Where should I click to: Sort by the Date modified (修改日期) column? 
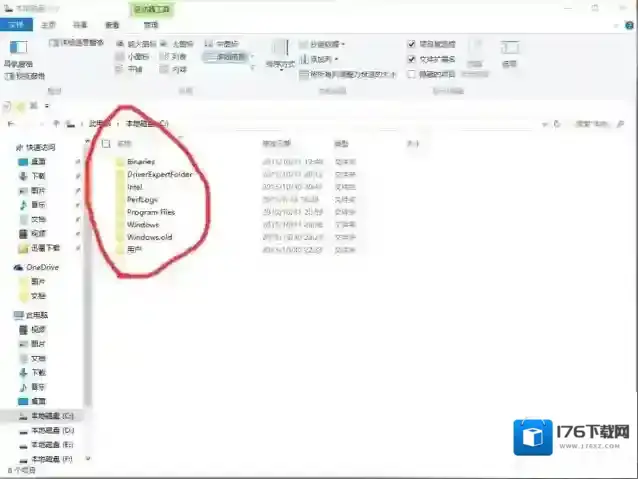tap(277, 143)
